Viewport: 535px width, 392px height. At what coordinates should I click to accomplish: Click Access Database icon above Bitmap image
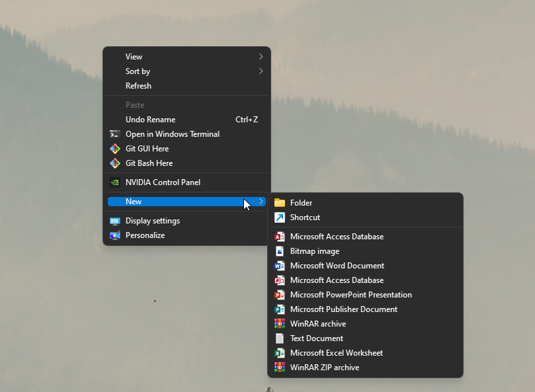(280, 237)
